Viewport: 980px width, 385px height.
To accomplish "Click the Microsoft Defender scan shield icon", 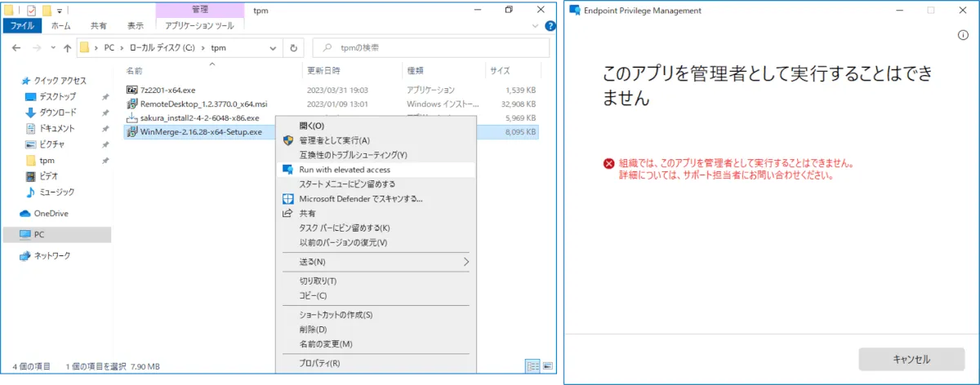I will (287, 199).
